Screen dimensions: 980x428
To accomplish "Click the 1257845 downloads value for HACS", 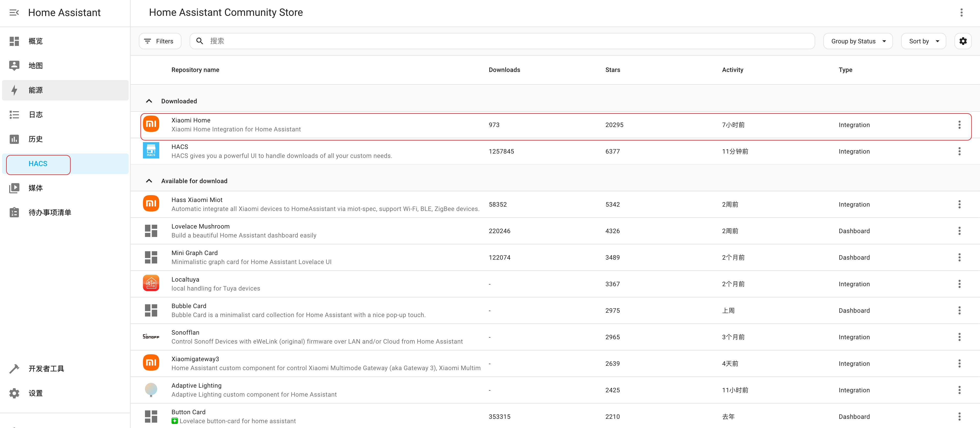I will tap(501, 151).
